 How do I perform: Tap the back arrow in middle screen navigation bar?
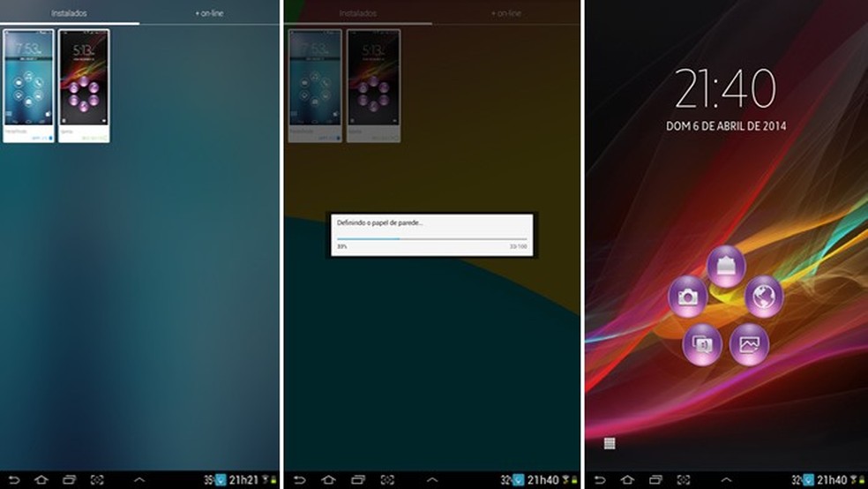[300, 479]
